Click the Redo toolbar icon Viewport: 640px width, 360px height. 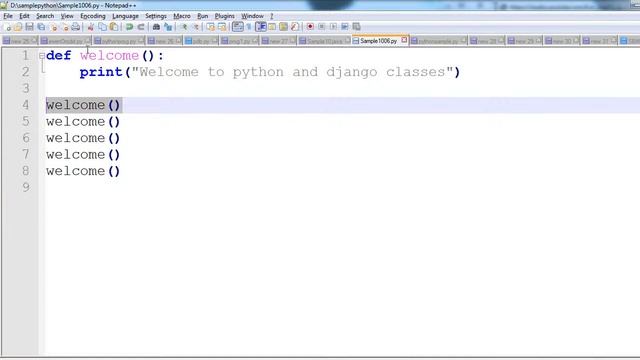click(x=141, y=27)
